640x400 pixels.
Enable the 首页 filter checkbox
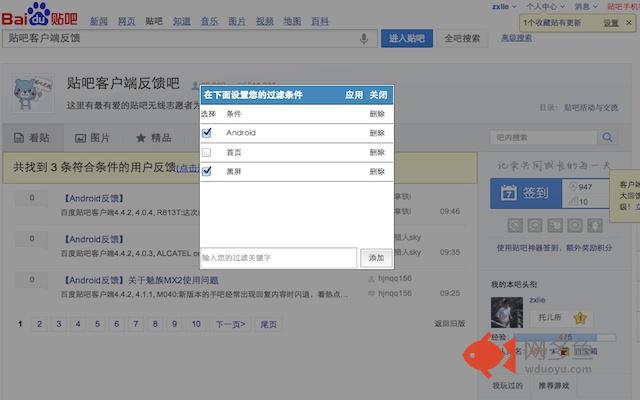pos(207,152)
